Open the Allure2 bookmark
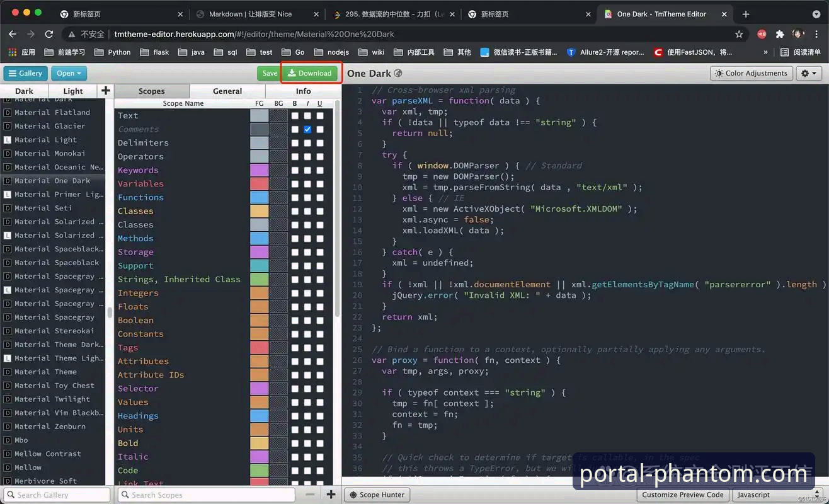The image size is (829, 504). click(606, 52)
